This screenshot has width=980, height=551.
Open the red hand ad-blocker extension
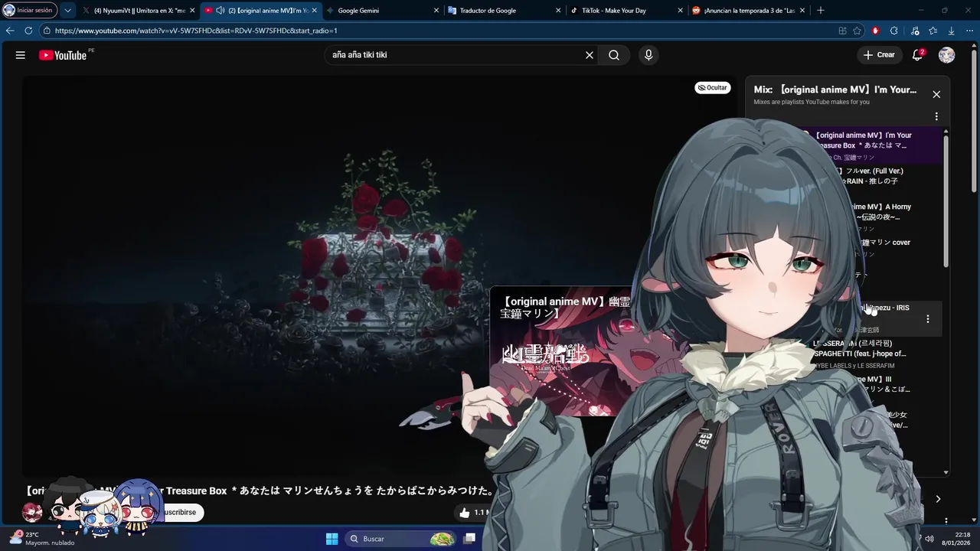(x=876, y=31)
